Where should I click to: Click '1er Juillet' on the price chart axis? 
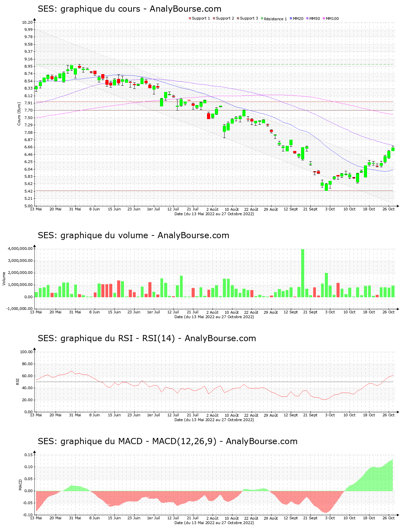(153, 209)
